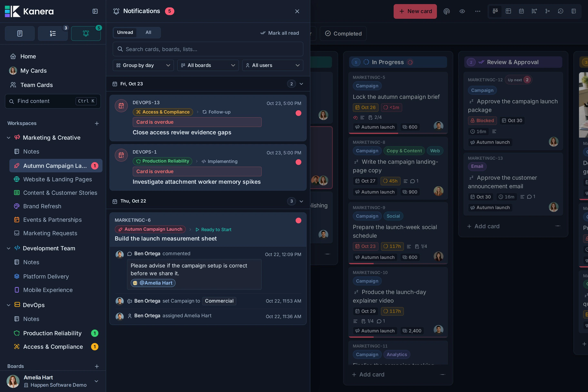This screenshot has width=588, height=392.
Task: Collapse the sidebar with the panel icon
Action: pos(95,11)
